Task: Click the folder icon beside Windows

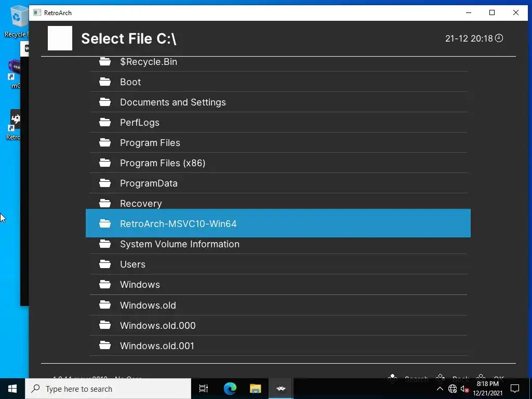Action: click(105, 284)
